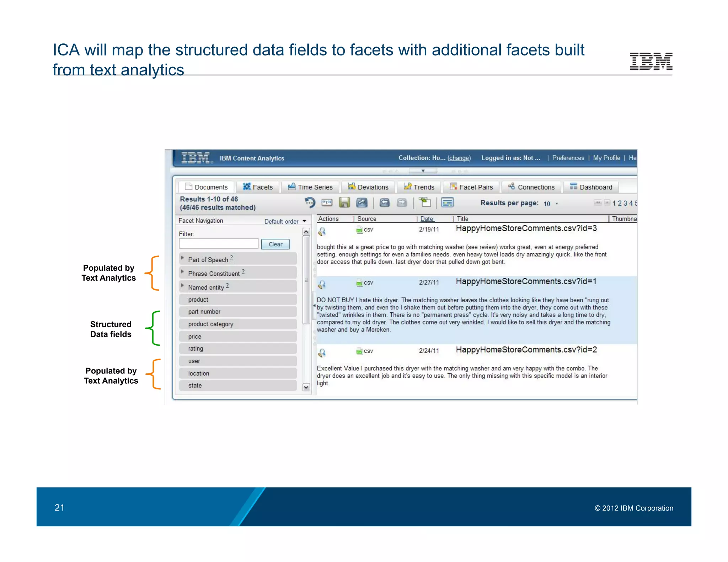This screenshot has height=562, width=728.
Task: Open the Documents tab
Action: pyautogui.click(x=206, y=187)
